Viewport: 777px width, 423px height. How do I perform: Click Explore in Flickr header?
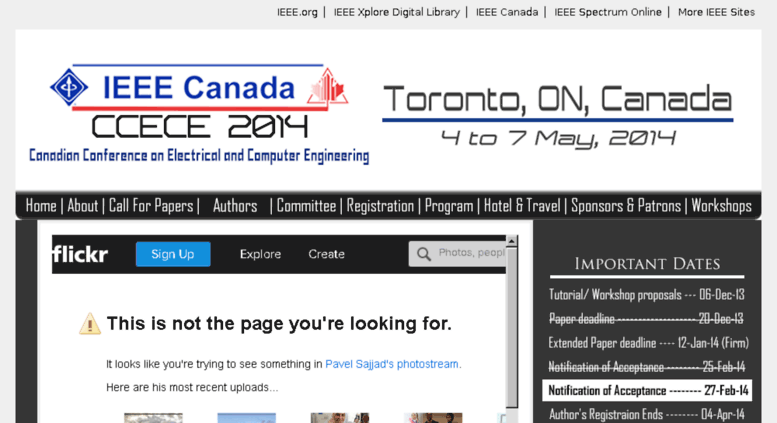(260, 254)
